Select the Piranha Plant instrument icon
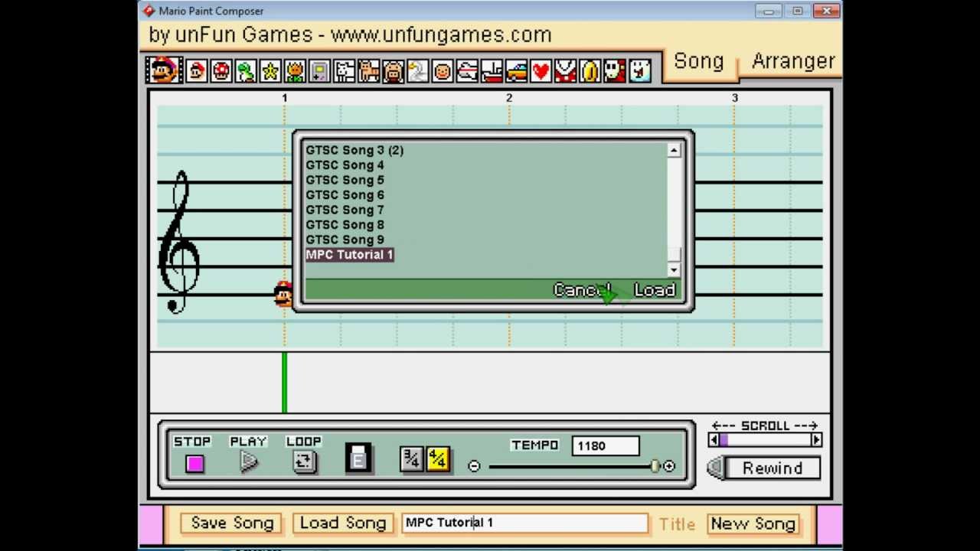Screen dimensions: 980x551 [x=565, y=72]
